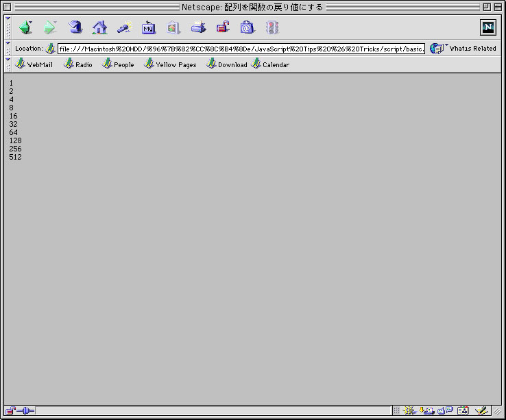506x420 pixels.
Task: Open the Radio bookmark
Action: 77,64
